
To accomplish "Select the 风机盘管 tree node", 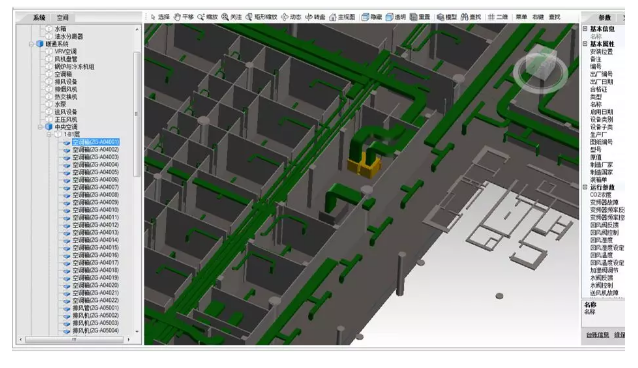I will [x=66, y=59].
